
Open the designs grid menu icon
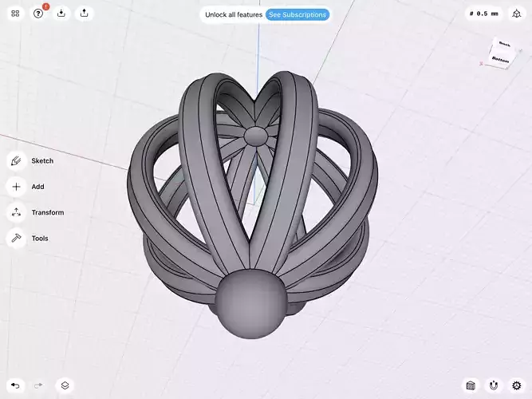click(x=15, y=14)
